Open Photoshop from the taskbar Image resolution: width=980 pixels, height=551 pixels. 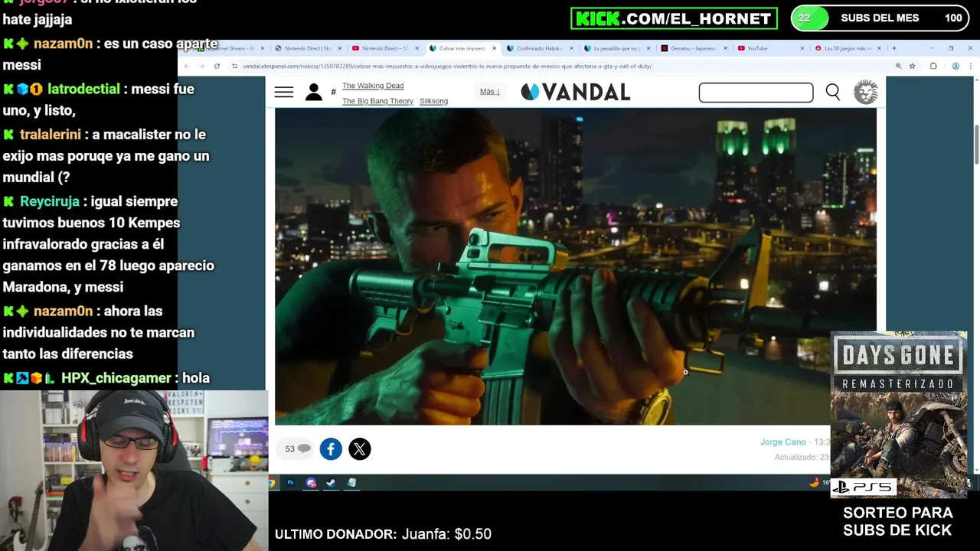tap(290, 483)
